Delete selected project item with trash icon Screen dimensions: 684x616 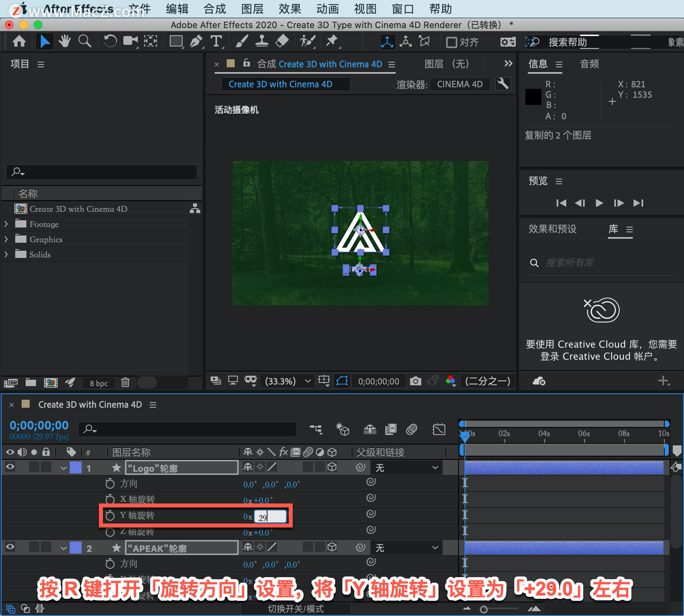(x=125, y=382)
